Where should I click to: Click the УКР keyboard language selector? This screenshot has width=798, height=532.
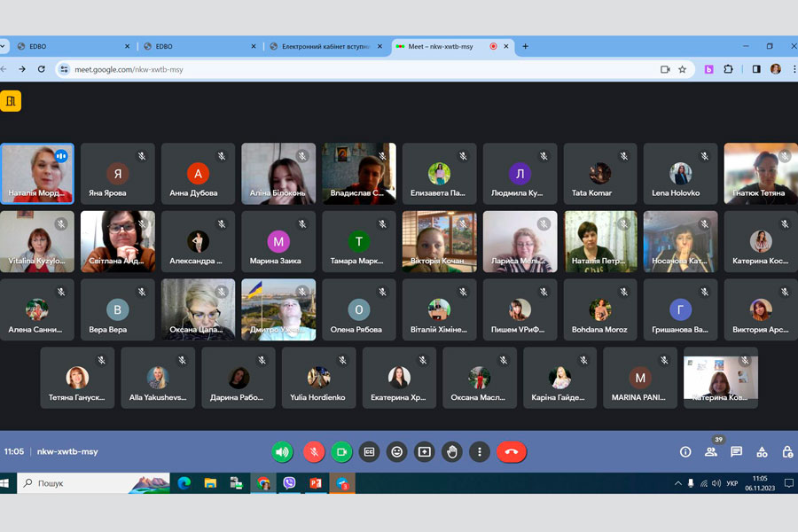[x=731, y=483]
